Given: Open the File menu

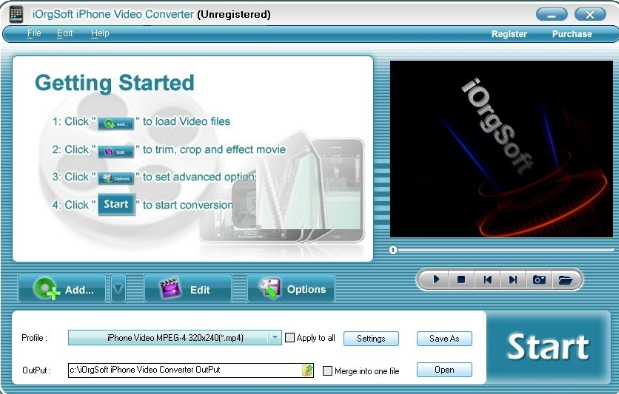Looking at the screenshot, I should (34, 34).
